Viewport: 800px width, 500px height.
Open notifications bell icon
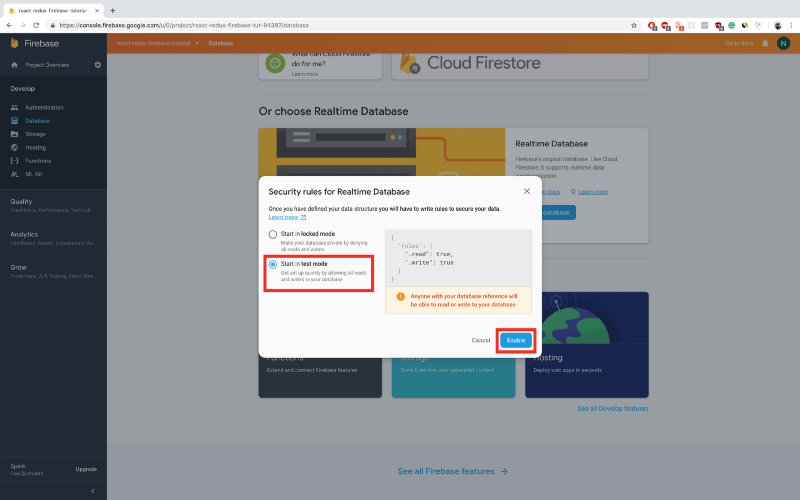click(x=765, y=43)
